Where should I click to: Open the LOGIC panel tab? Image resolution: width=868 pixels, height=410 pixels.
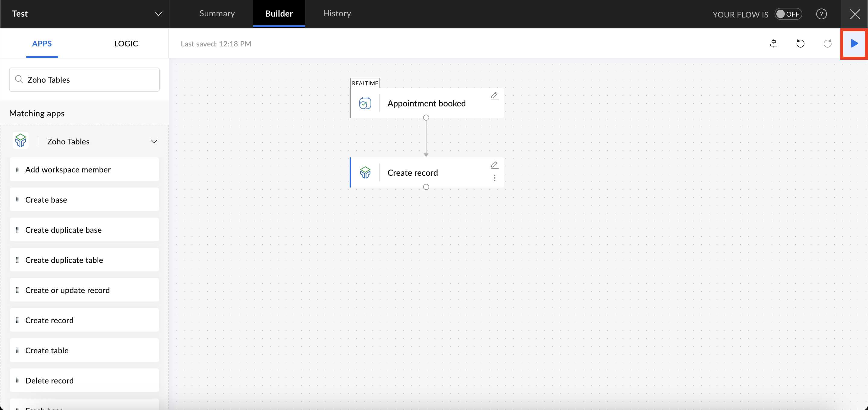(126, 43)
